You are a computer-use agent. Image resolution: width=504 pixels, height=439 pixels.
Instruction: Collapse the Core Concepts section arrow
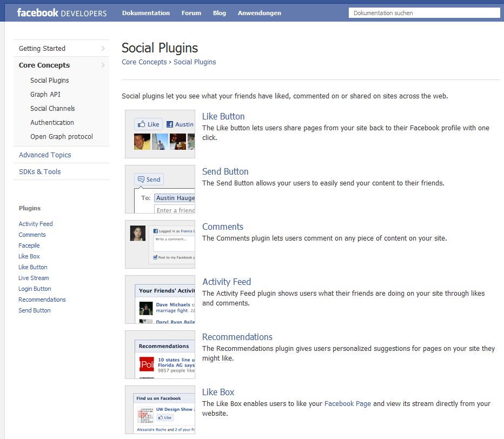coord(103,65)
